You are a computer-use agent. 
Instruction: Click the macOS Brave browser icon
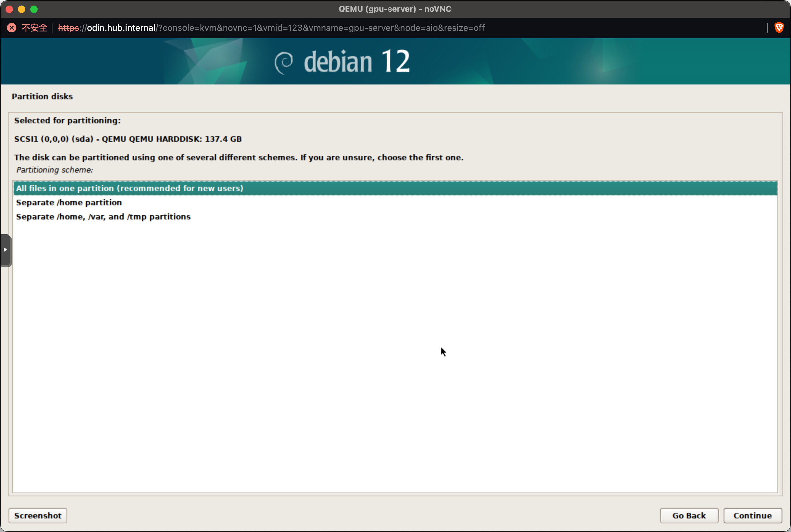point(779,27)
